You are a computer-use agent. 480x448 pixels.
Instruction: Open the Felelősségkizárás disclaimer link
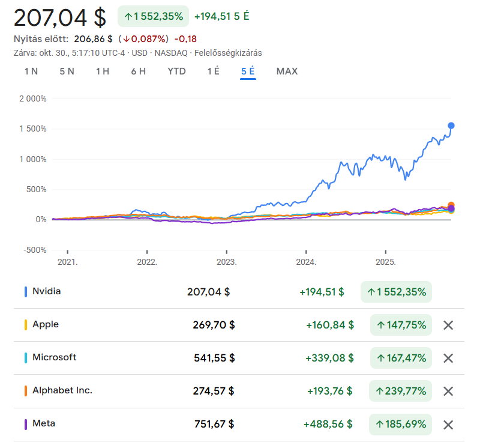click(228, 53)
